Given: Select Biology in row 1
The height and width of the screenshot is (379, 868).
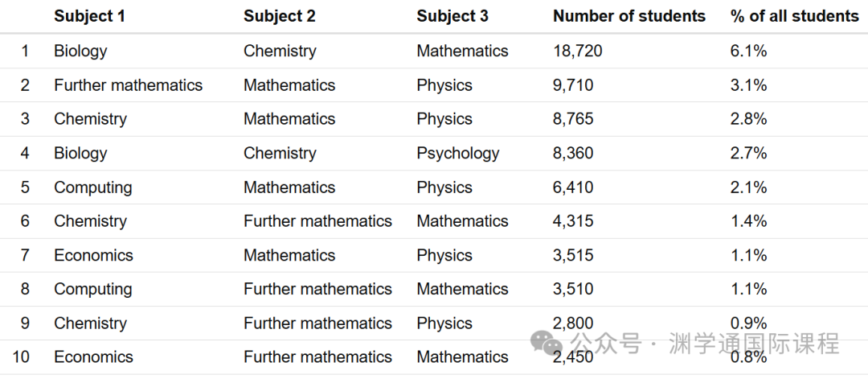Looking at the screenshot, I should tap(81, 51).
